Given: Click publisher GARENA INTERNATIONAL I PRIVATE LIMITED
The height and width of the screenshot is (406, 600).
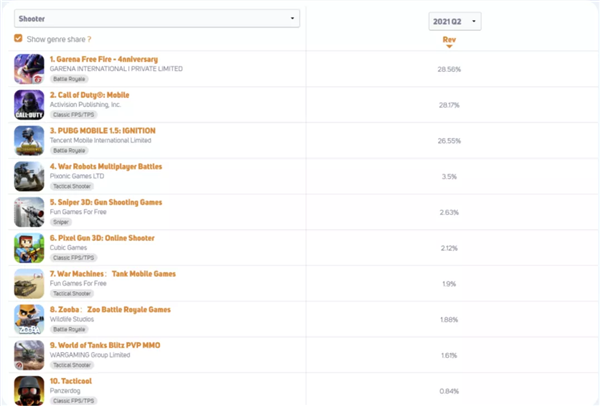Looking at the screenshot, I should click(x=116, y=69).
